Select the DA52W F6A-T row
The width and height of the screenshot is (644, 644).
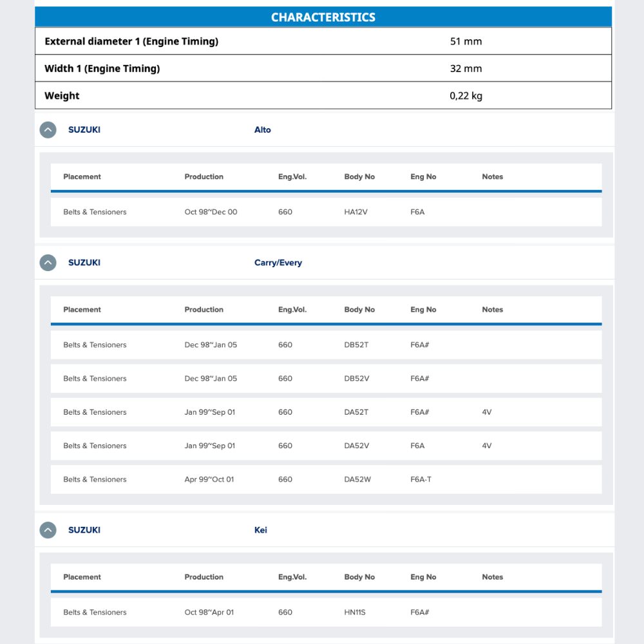326,480
